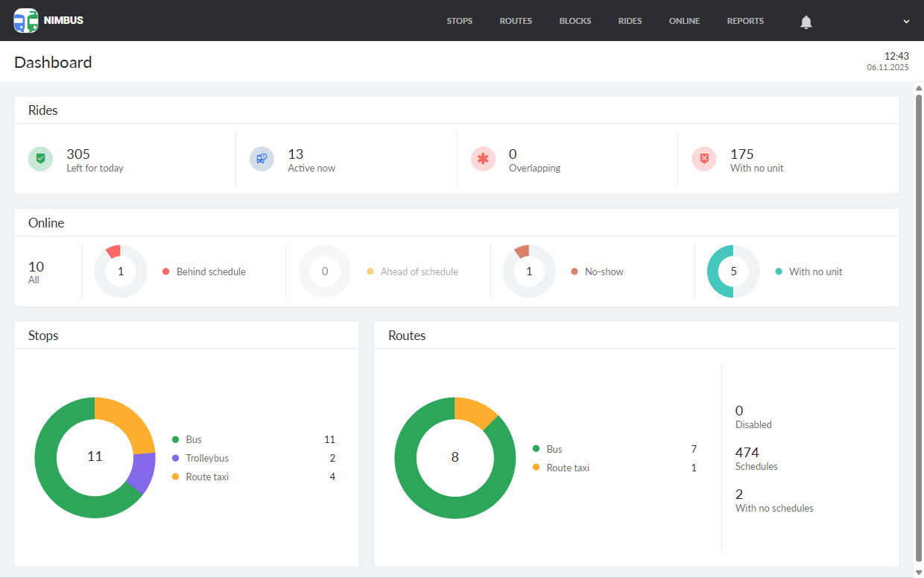The height and width of the screenshot is (578, 924).
Task: Click the teal 'With no unit' donut
Action: coord(733,271)
